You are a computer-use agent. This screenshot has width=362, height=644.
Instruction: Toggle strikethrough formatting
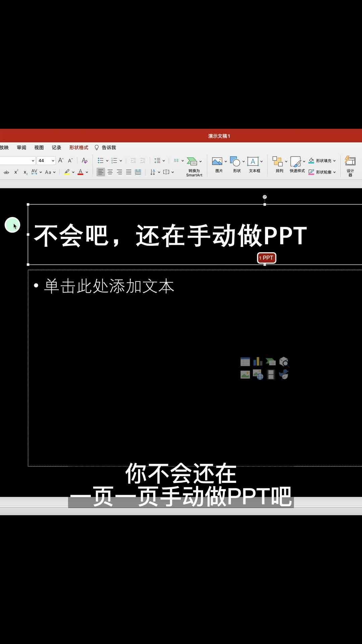tap(6, 172)
